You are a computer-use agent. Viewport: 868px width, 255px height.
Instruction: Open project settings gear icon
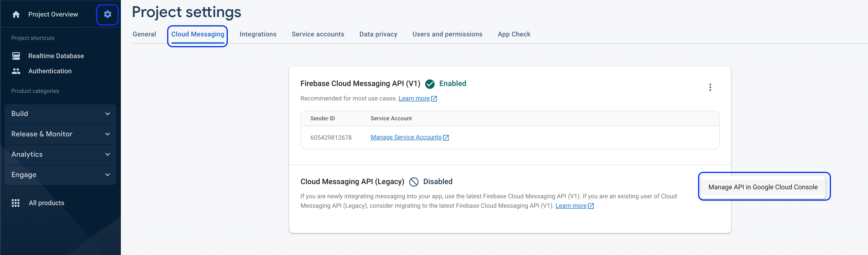click(107, 14)
